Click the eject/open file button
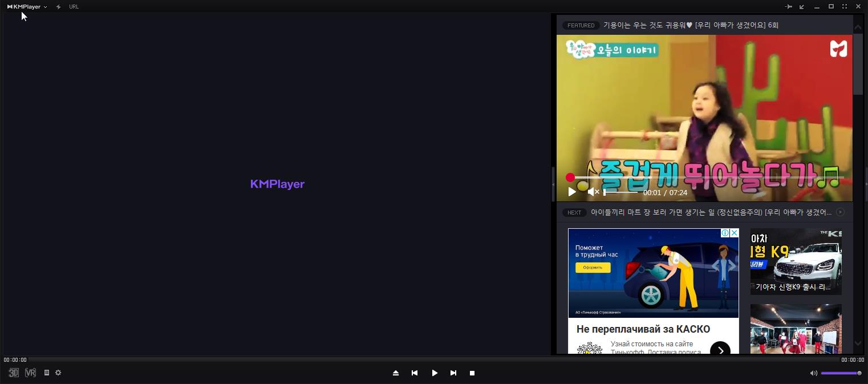Viewport: 868px width, 384px height. 396,373
